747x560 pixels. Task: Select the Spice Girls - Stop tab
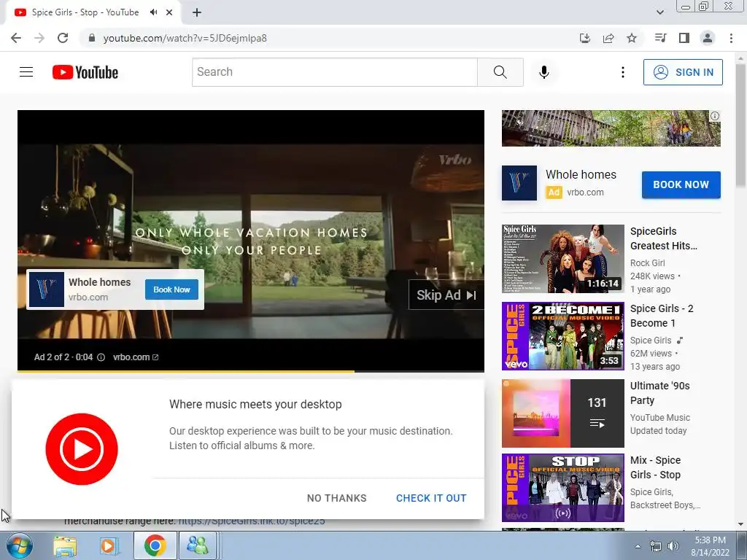(x=86, y=12)
